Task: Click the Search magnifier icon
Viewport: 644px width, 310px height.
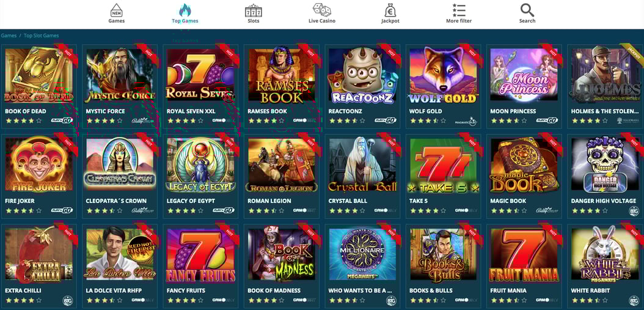Action: point(527,10)
